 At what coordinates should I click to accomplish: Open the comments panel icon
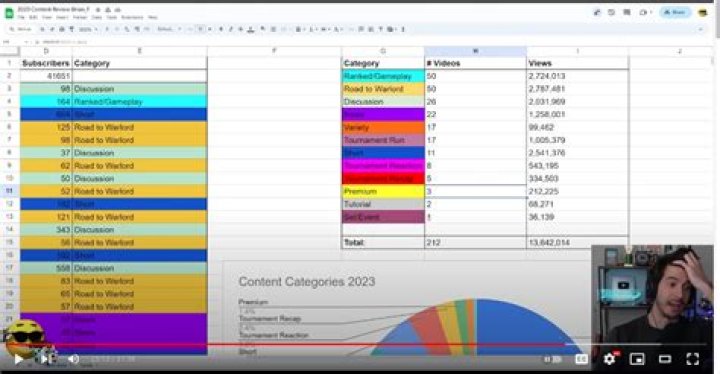coord(627,12)
